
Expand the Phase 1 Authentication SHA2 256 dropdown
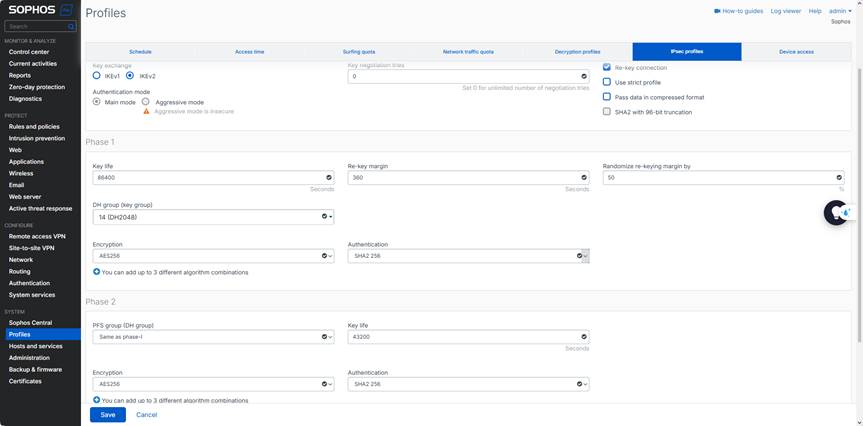467,256
